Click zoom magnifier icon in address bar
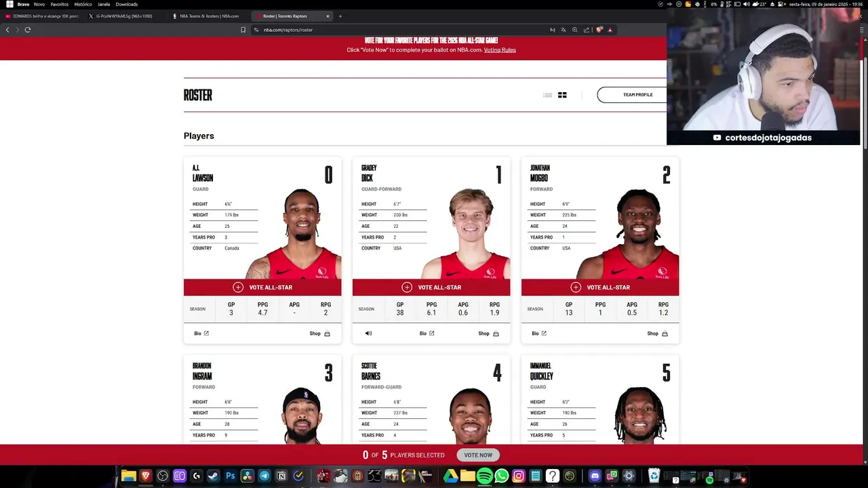 tap(575, 30)
